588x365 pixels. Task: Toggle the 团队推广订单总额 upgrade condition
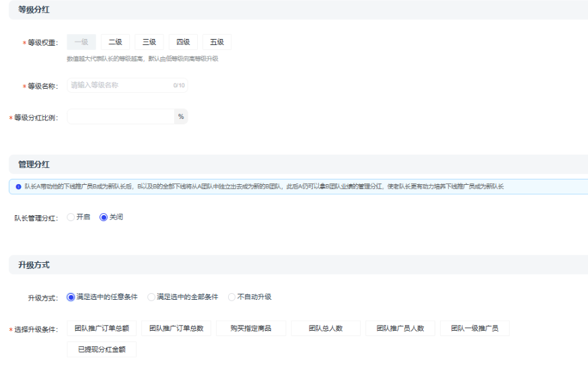pyautogui.click(x=102, y=328)
